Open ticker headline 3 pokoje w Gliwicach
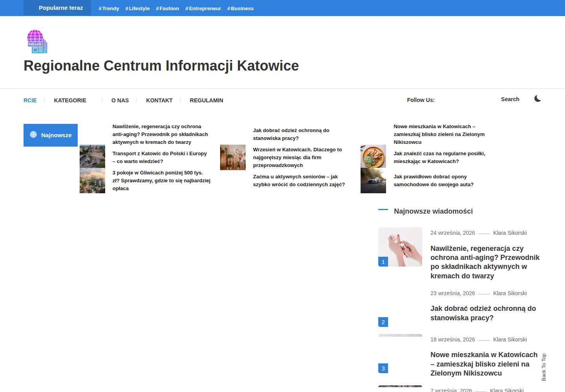 161,181
